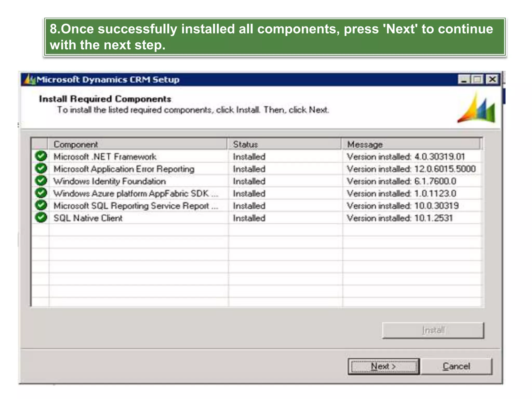Click the green check beside Microsoft .NET Framework
Image resolution: width=532 pixels, height=399 pixels.
[x=41, y=156]
